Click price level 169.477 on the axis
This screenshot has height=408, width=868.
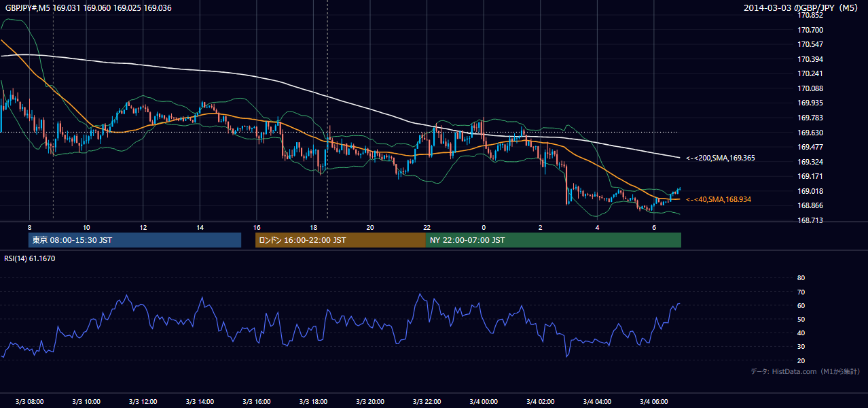coord(811,147)
